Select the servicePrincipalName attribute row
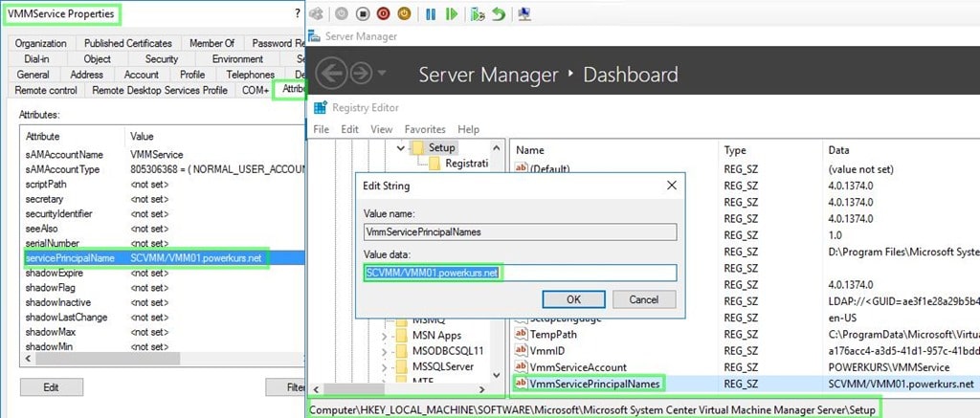 163,258
